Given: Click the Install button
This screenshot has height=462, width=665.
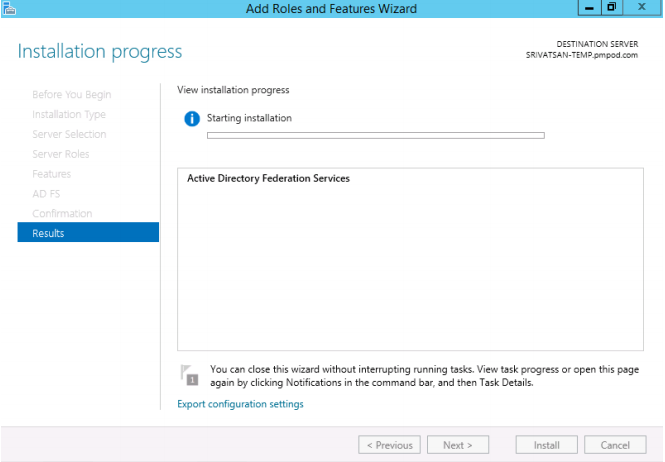Looking at the screenshot, I should click(x=546, y=445).
